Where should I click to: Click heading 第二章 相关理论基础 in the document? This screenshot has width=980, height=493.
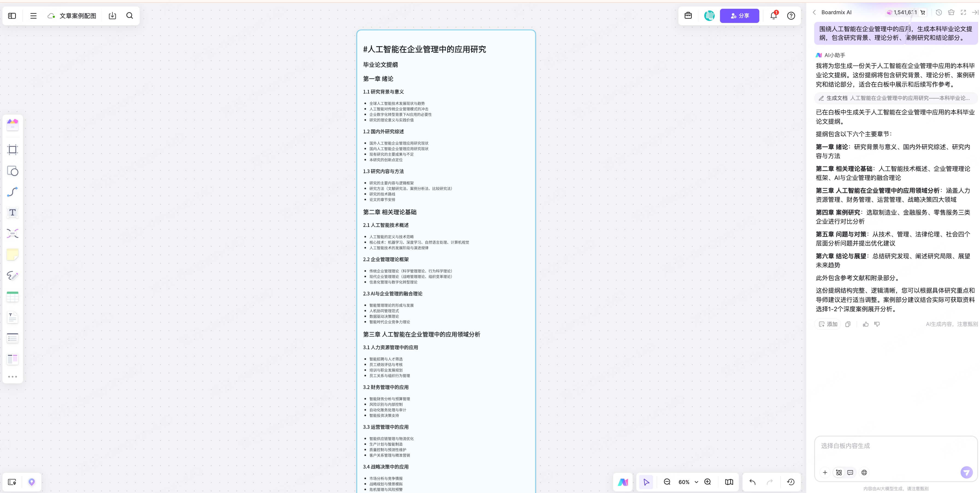click(x=389, y=212)
